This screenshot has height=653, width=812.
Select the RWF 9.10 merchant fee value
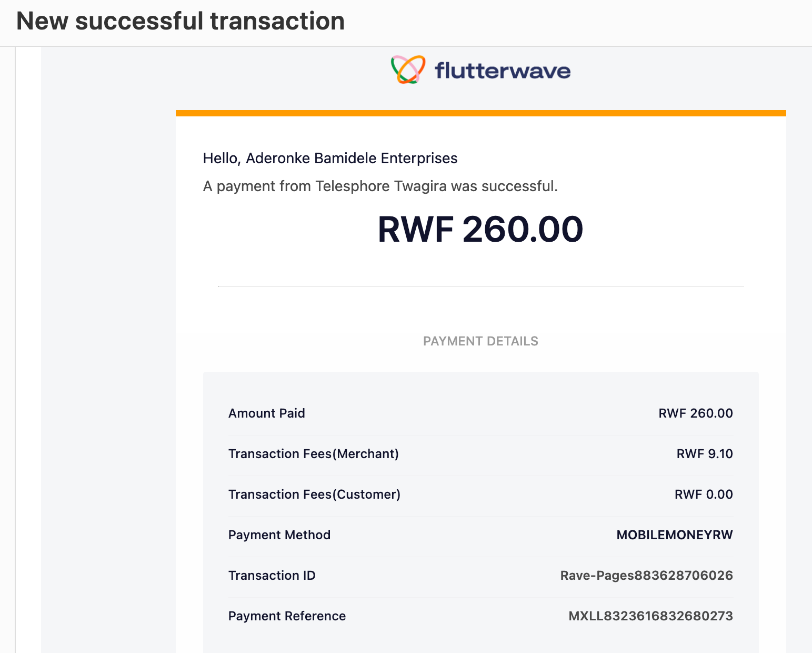point(705,454)
